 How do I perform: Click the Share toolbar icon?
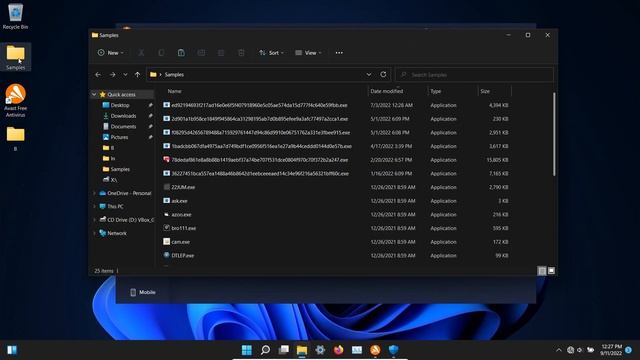pos(221,53)
